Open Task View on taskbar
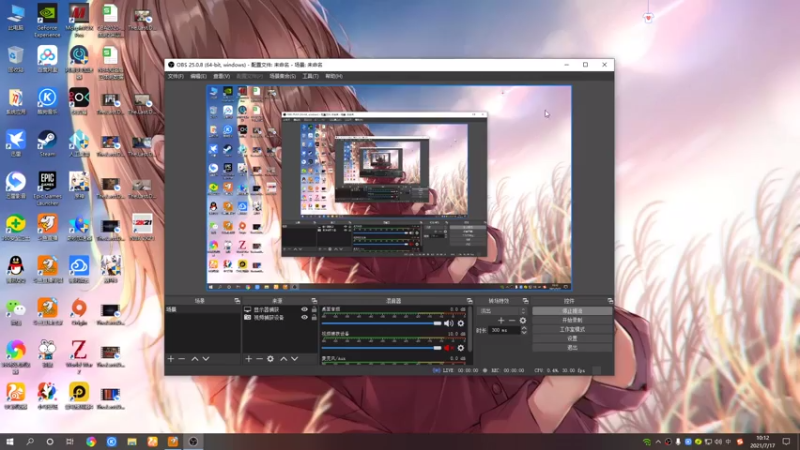Image resolution: width=800 pixels, height=450 pixels. pos(70,442)
